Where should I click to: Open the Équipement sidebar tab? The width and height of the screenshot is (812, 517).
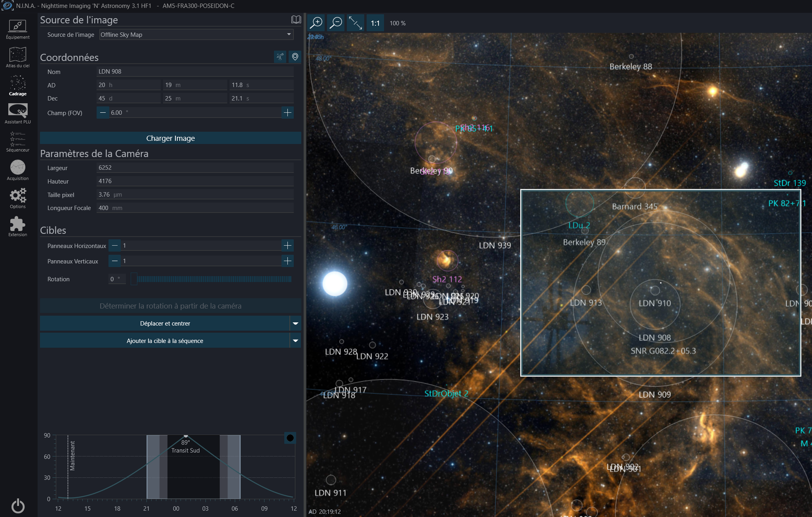(17, 29)
